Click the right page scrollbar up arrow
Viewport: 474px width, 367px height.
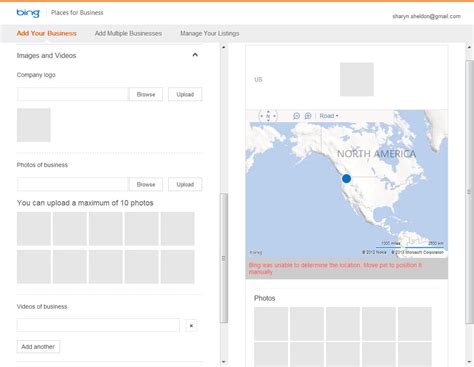469,47
